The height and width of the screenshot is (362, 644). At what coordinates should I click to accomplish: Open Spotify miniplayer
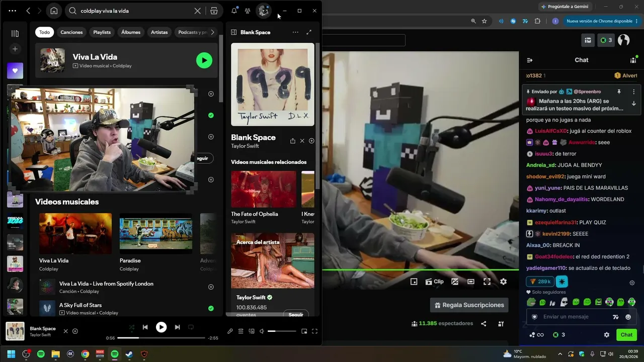click(x=304, y=331)
